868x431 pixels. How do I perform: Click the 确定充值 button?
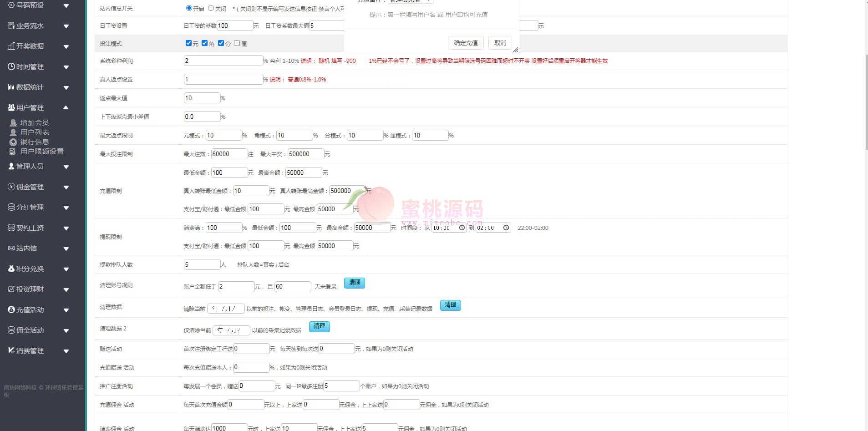(x=466, y=43)
